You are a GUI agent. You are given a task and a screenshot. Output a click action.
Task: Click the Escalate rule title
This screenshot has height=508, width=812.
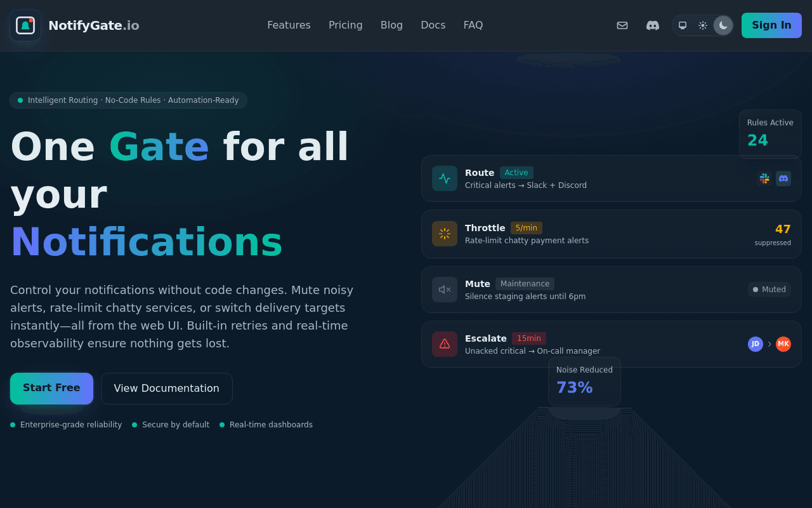pos(486,338)
